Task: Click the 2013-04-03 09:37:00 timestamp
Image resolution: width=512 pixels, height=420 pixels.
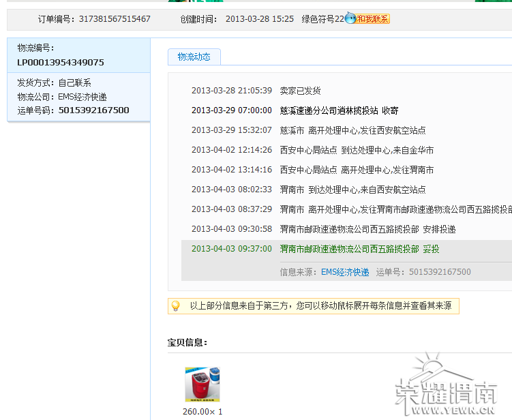Action: (x=232, y=249)
